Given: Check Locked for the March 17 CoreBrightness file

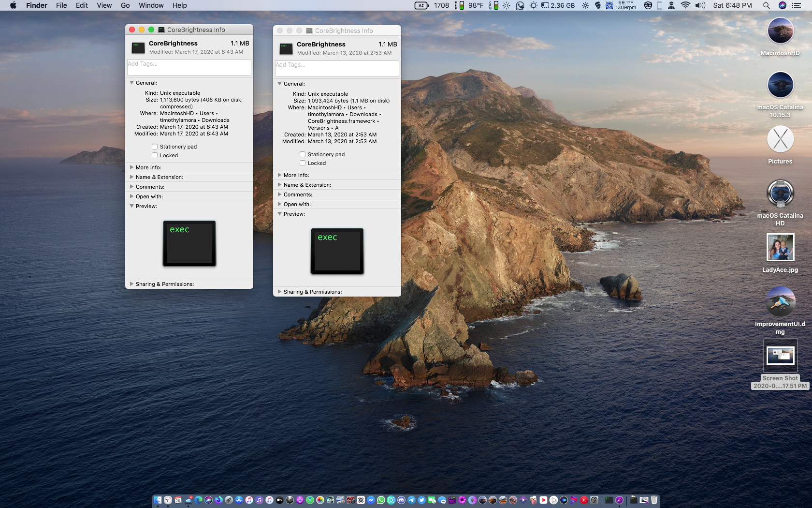Looking at the screenshot, I should point(155,155).
